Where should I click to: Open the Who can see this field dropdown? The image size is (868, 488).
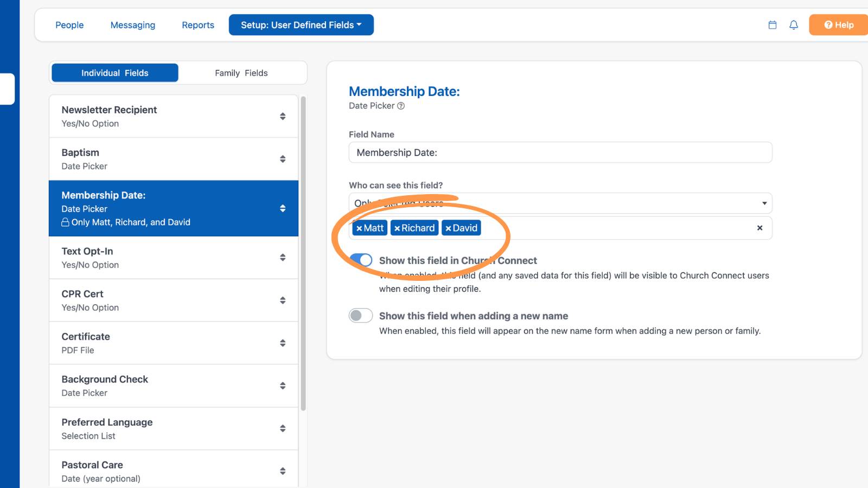560,203
